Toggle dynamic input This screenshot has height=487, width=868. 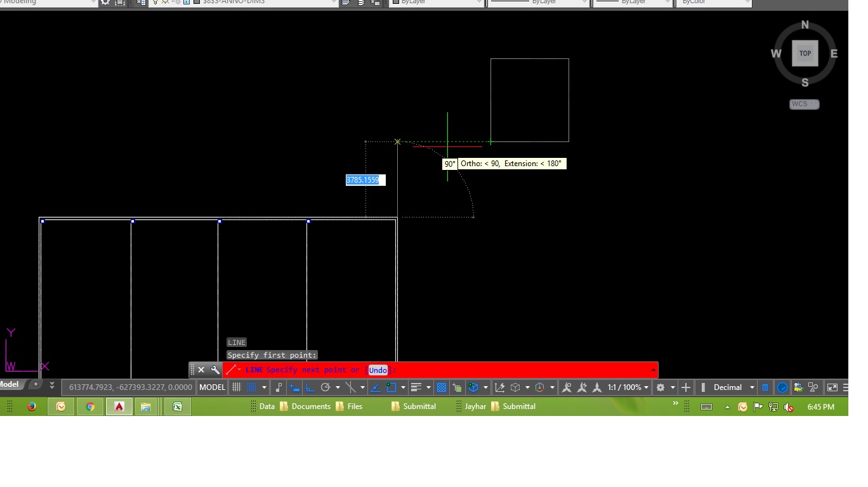pos(294,387)
